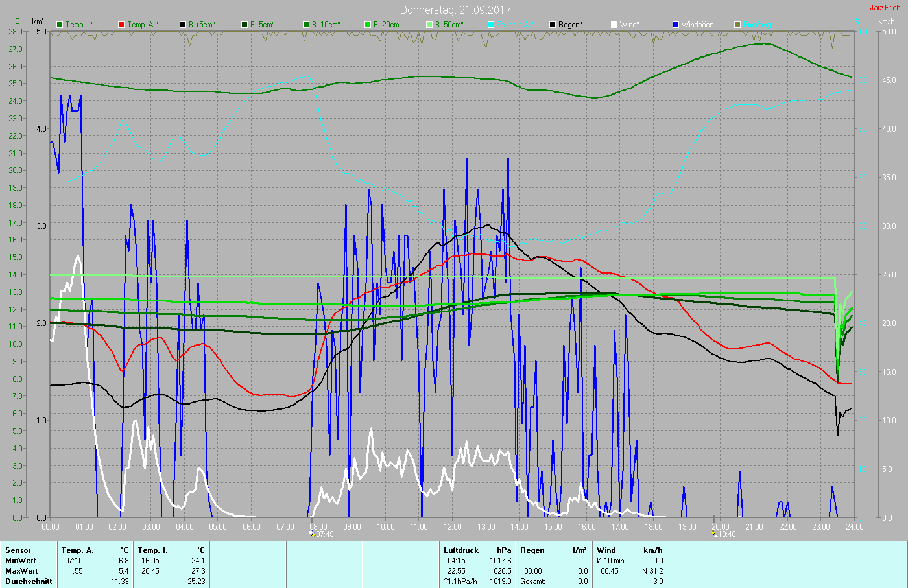The width and height of the screenshot is (908, 588).
Task: Select the B -50cm legend label
Action: (448, 25)
